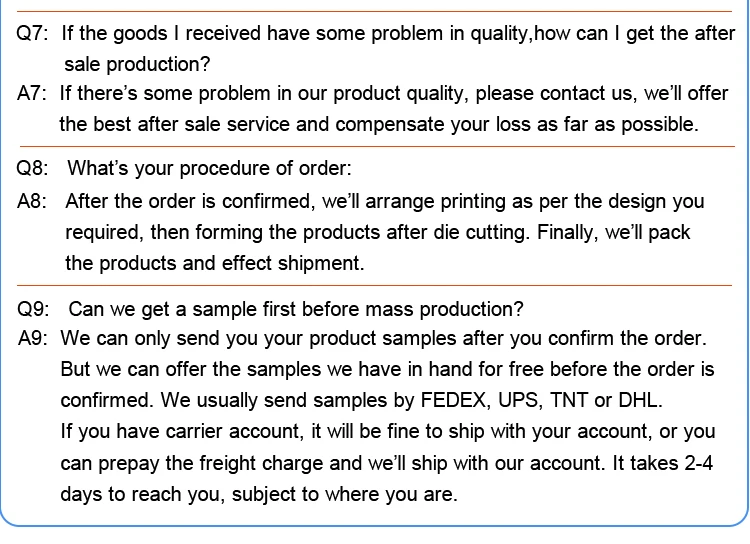The height and width of the screenshot is (544, 750).
Task: Click 'the products and effect shipment' line
Action: coord(214,264)
